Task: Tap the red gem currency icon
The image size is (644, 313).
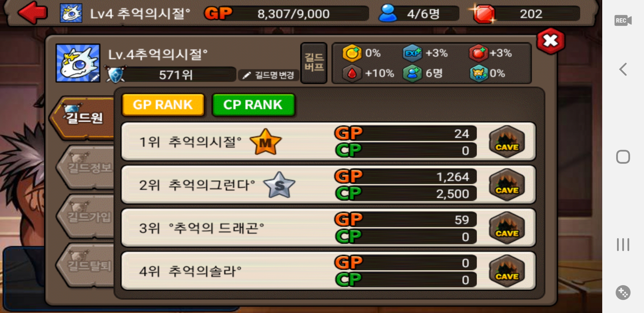Action: point(483,14)
